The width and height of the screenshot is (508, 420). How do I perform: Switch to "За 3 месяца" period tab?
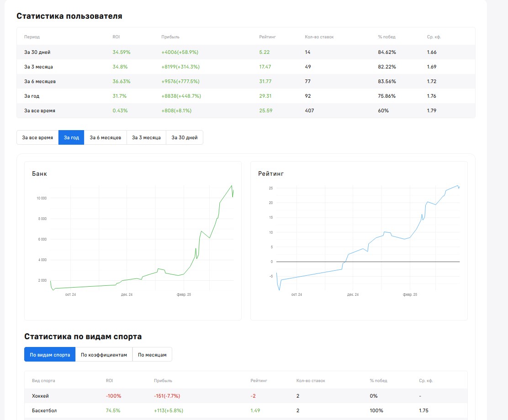click(146, 137)
